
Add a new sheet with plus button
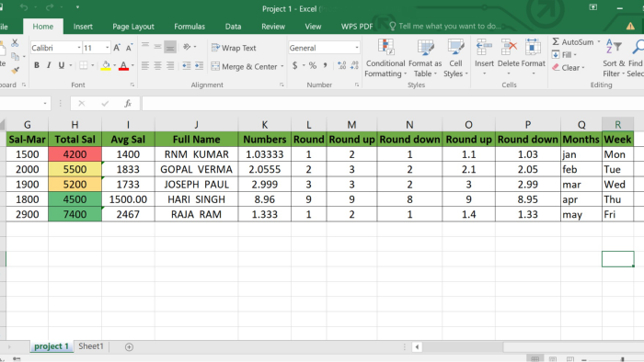coord(129,346)
